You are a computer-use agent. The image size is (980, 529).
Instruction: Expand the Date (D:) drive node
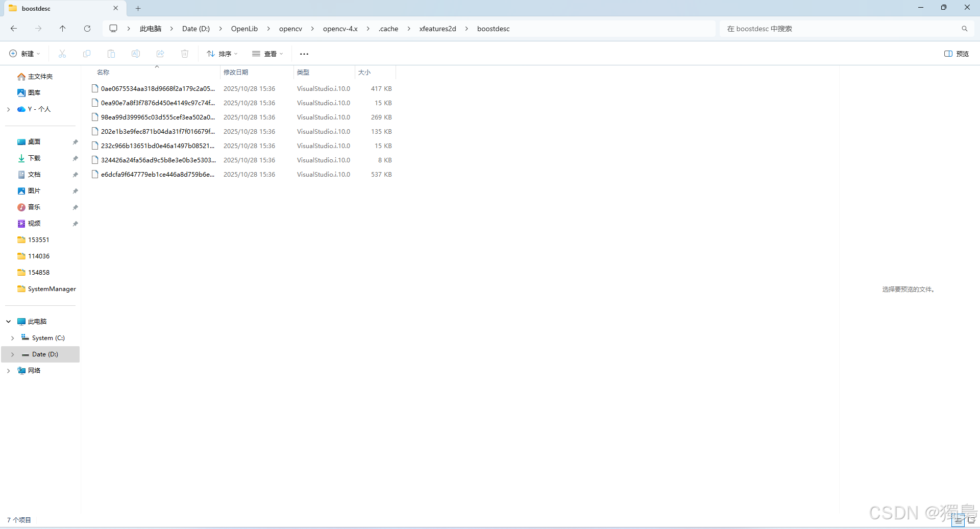coord(13,354)
